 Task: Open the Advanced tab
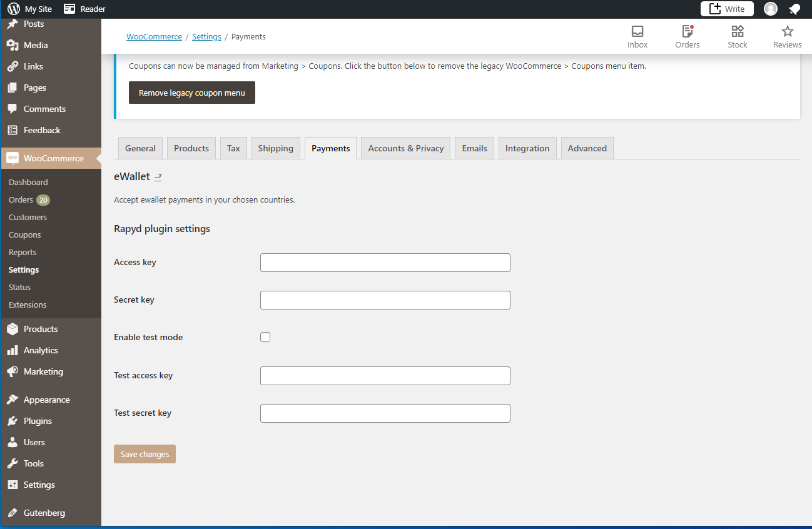click(x=587, y=148)
